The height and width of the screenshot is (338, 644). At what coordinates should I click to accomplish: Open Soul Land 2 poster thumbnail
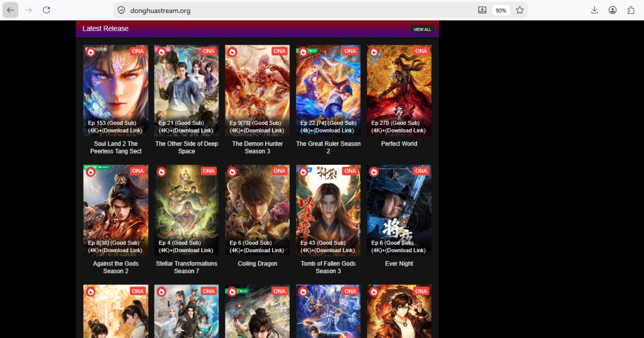tap(116, 91)
